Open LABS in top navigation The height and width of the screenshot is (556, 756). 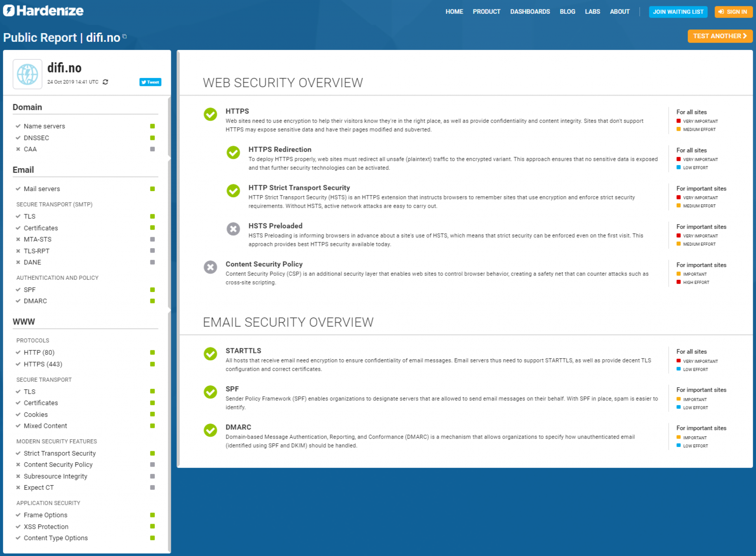tap(592, 12)
